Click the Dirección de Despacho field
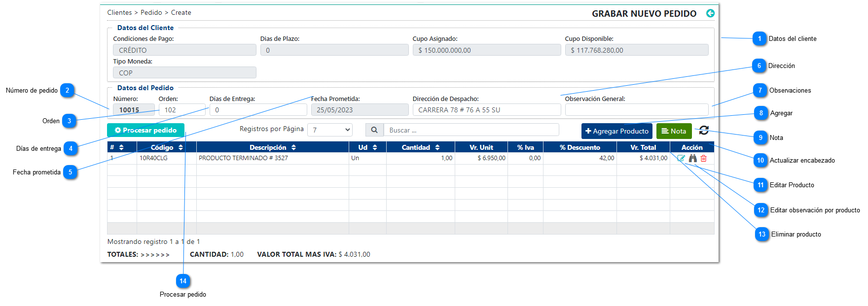The height and width of the screenshot is (306, 868). (486, 110)
